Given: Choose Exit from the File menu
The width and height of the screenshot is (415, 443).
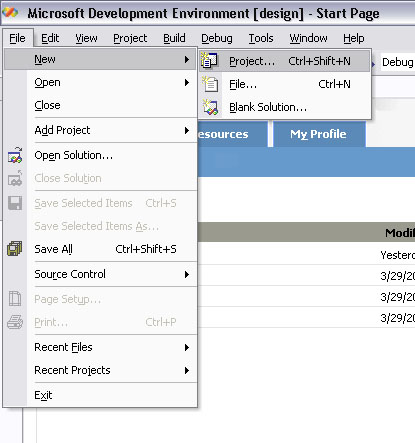Looking at the screenshot, I should click(x=100, y=395).
